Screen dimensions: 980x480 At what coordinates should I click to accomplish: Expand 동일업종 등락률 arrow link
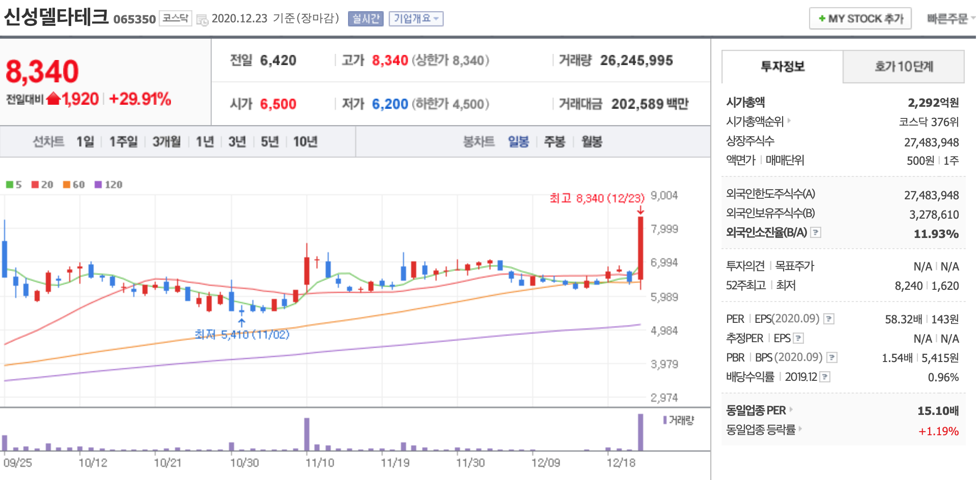[x=800, y=429]
